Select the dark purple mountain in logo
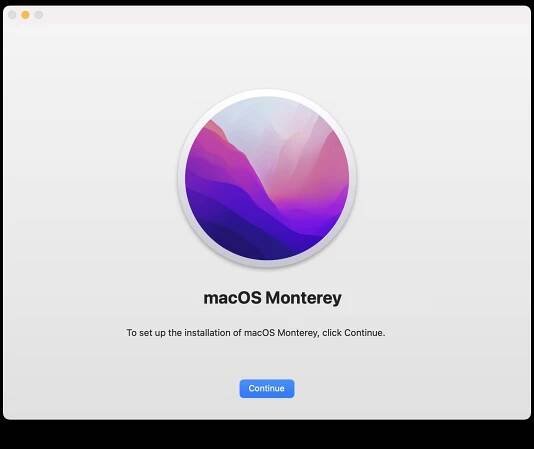 (x=232, y=221)
